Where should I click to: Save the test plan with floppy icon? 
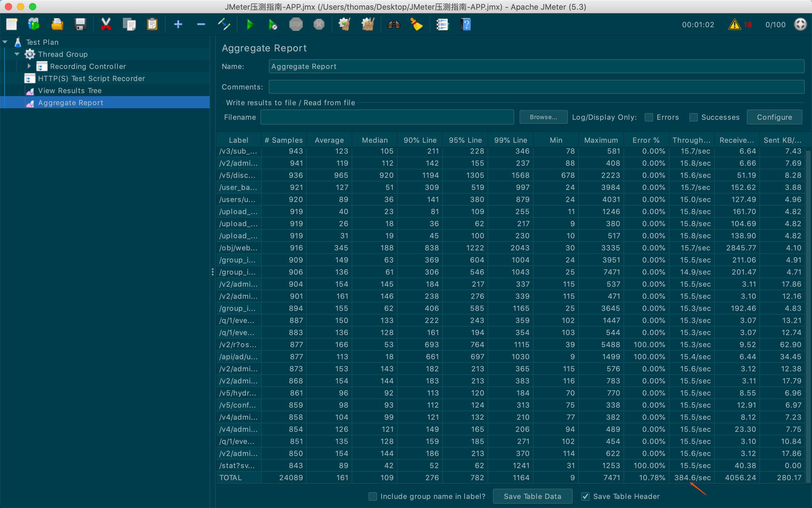(80, 24)
